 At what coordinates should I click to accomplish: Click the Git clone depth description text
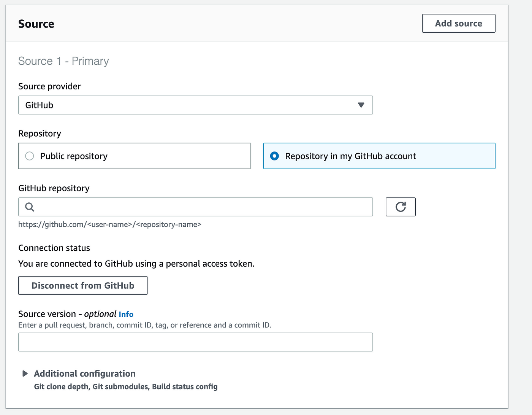(126, 386)
